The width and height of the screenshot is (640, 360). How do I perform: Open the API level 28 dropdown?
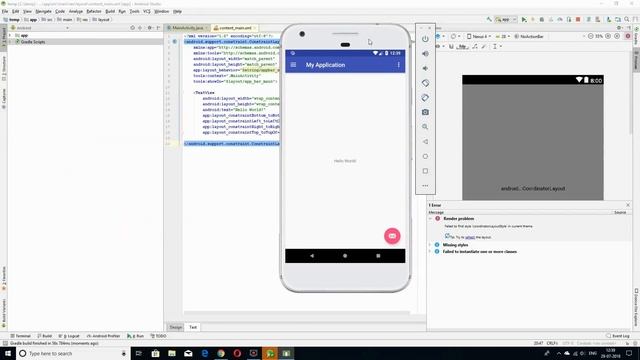tap(503, 36)
